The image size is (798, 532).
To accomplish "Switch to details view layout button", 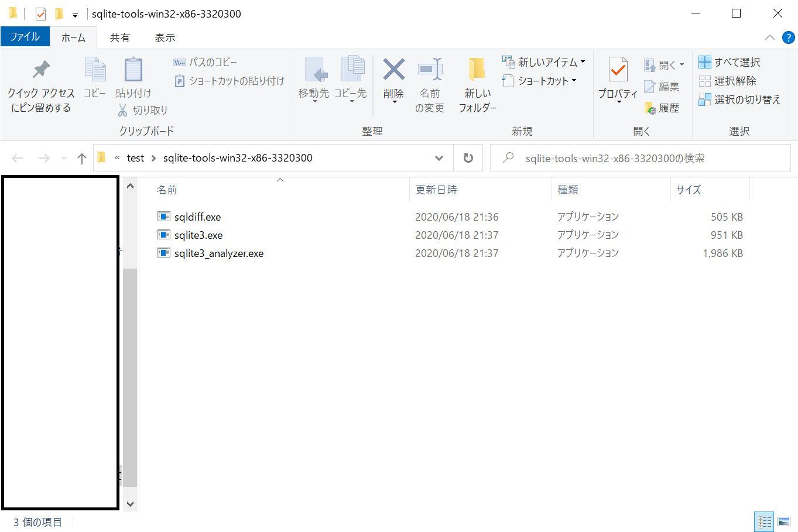I will (765, 521).
